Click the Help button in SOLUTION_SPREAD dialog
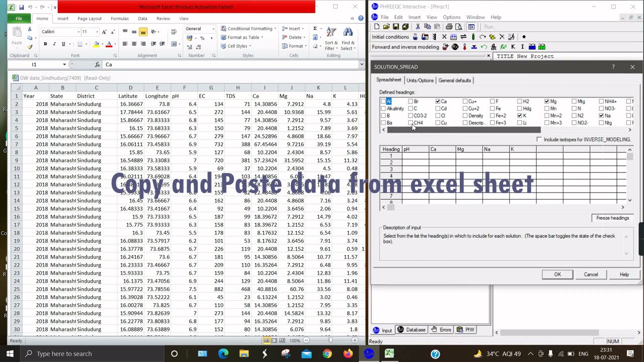 point(624,275)
